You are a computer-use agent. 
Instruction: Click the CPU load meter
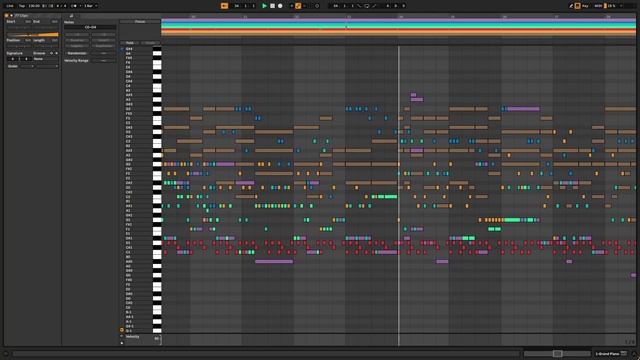point(610,6)
